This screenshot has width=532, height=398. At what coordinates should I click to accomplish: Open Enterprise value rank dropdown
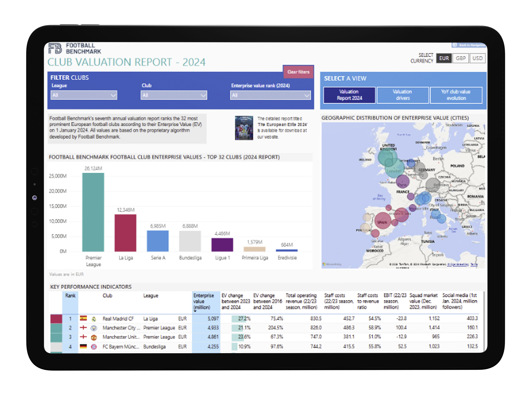(270, 95)
